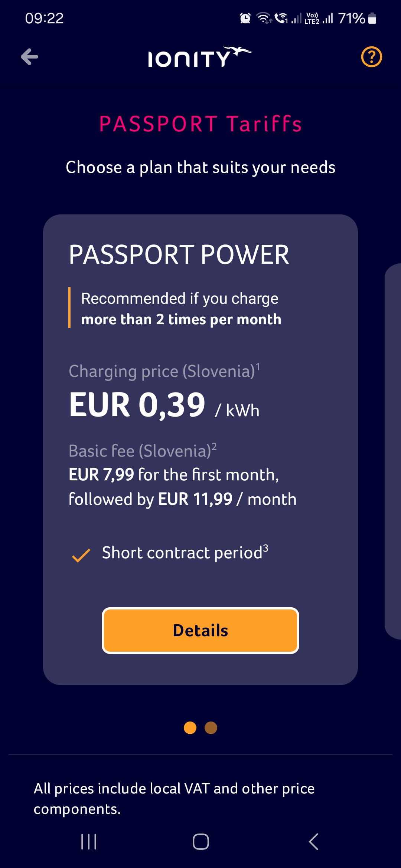401x868 pixels.
Task: Tap Android recent apps button
Action: coord(89,842)
